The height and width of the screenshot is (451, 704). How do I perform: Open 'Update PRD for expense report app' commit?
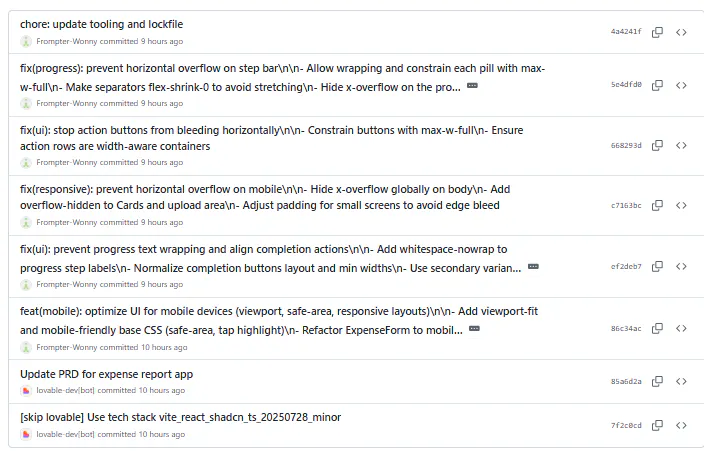[x=106, y=374]
